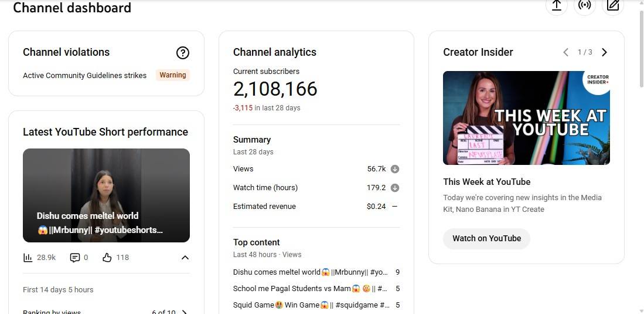Viewport: 644px width, 314px height.
Task: Click down arrow icon beside Views 56.7k
Action: click(395, 169)
